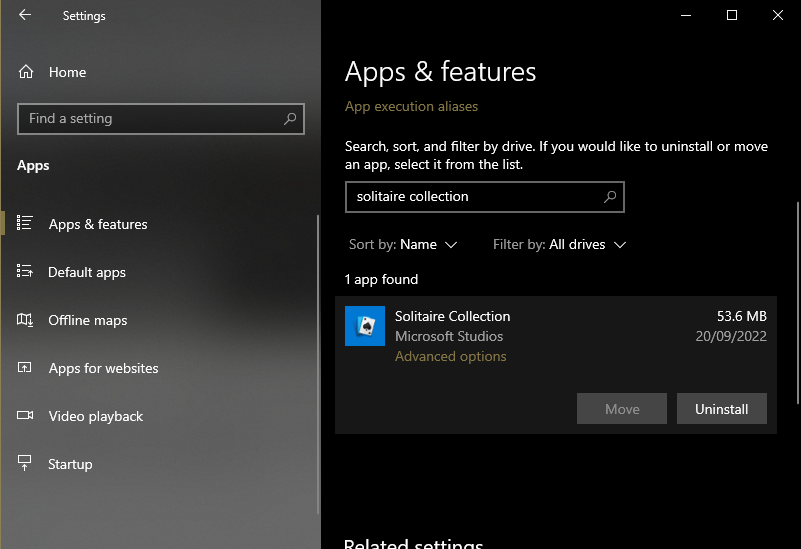
Task: Click the magnifier in Find a setting box
Action: pos(290,119)
